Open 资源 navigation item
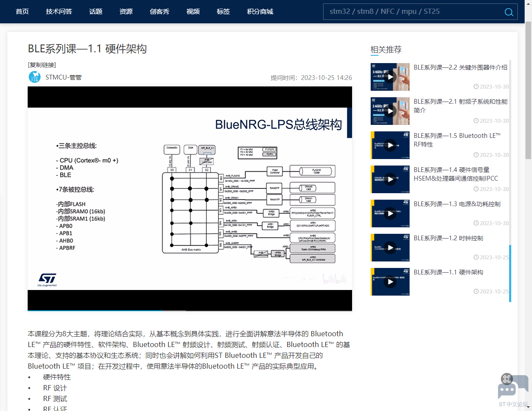 [126, 12]
